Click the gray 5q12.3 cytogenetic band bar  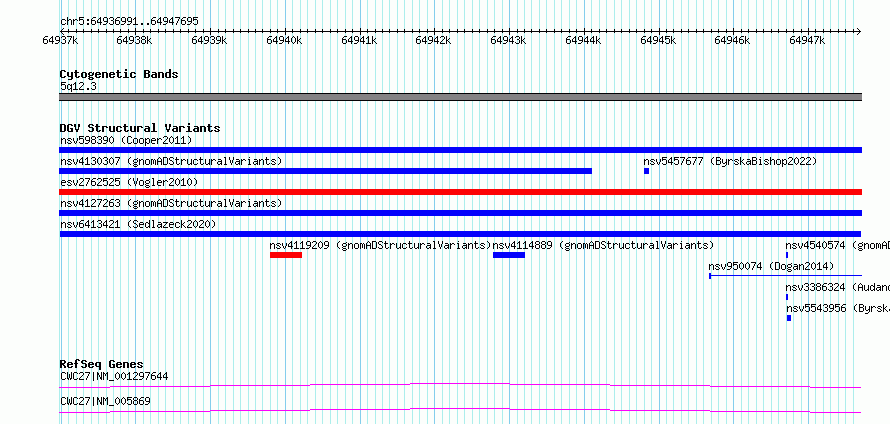click(460, 97)
